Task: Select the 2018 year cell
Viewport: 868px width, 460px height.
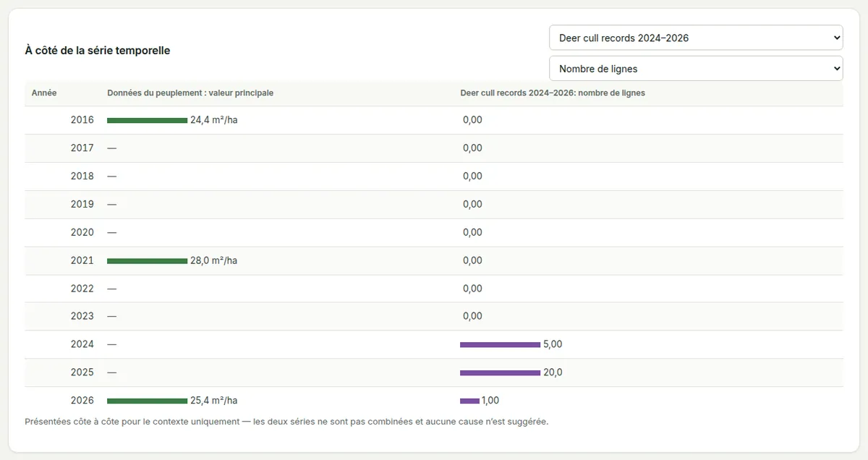Action: tap(82, 176)
